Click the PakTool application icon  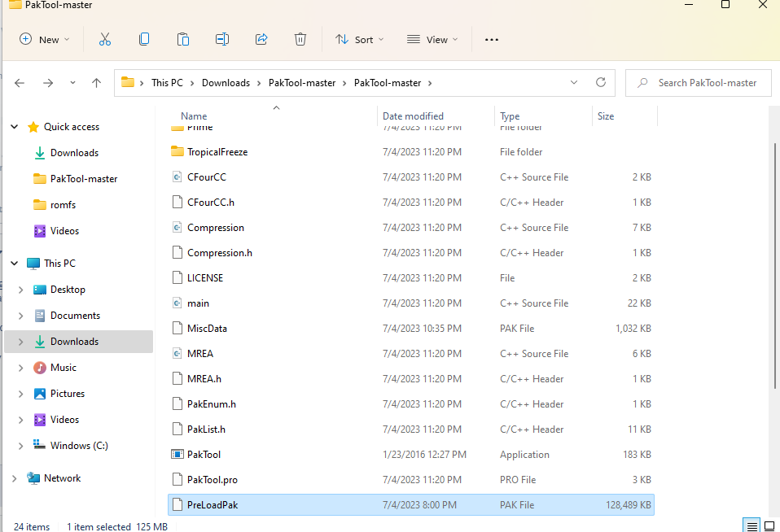pos(177,455)
